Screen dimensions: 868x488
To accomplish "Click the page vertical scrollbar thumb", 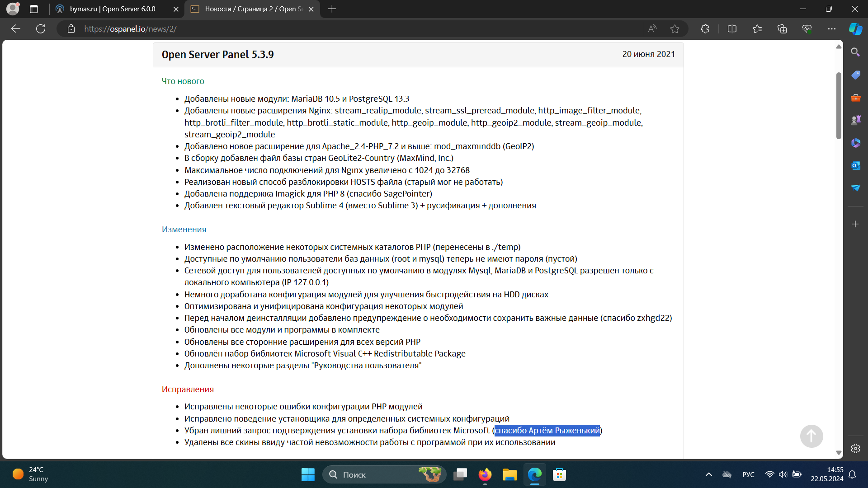I will tap(839, 106).
